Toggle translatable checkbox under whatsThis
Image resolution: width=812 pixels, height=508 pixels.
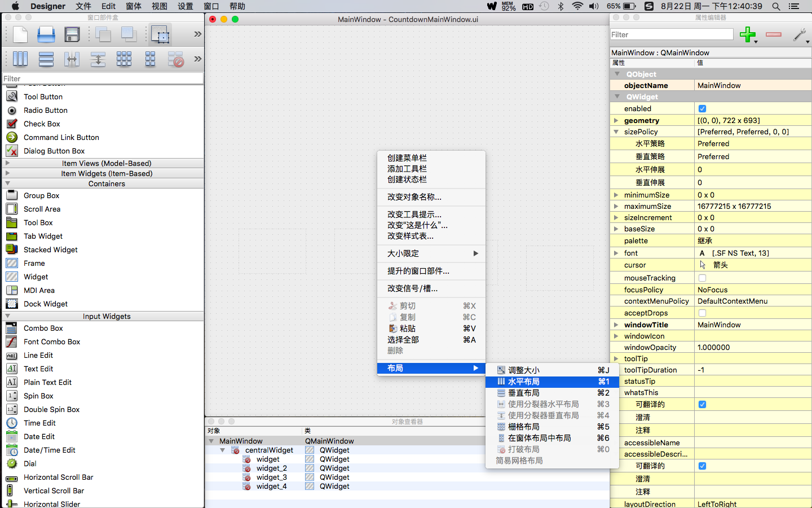[x=702, y=404]
